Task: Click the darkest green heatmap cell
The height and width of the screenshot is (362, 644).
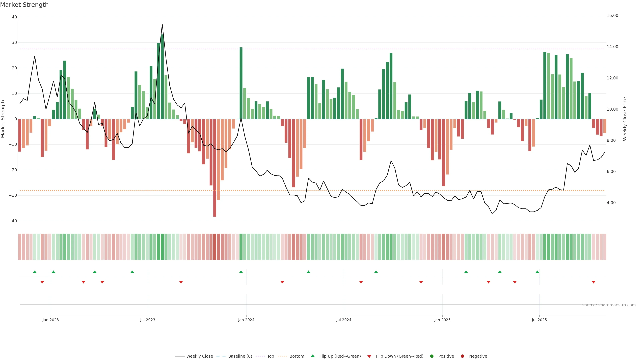Action: tap(162, 247)
